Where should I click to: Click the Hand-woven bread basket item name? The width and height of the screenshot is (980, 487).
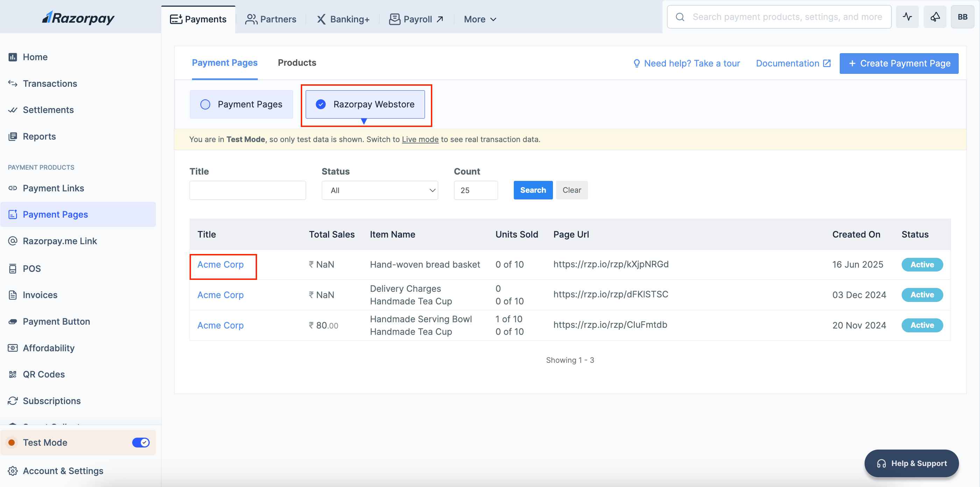click(x=425, y=264)
